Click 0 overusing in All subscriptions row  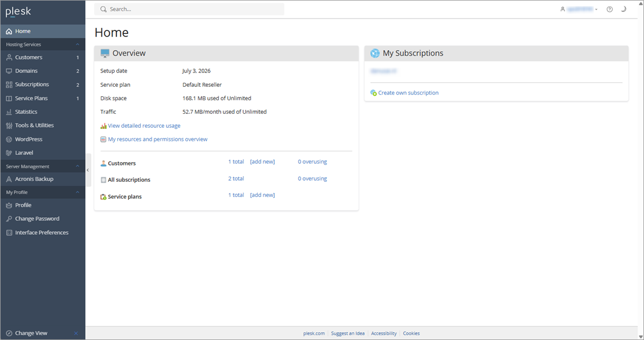(312, 178)
